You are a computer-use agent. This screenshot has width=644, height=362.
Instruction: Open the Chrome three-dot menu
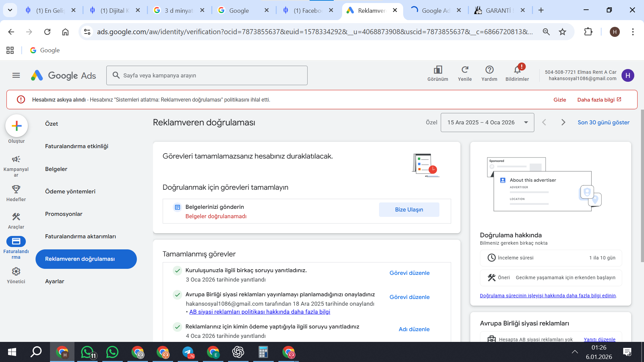(x=633, y=32)
